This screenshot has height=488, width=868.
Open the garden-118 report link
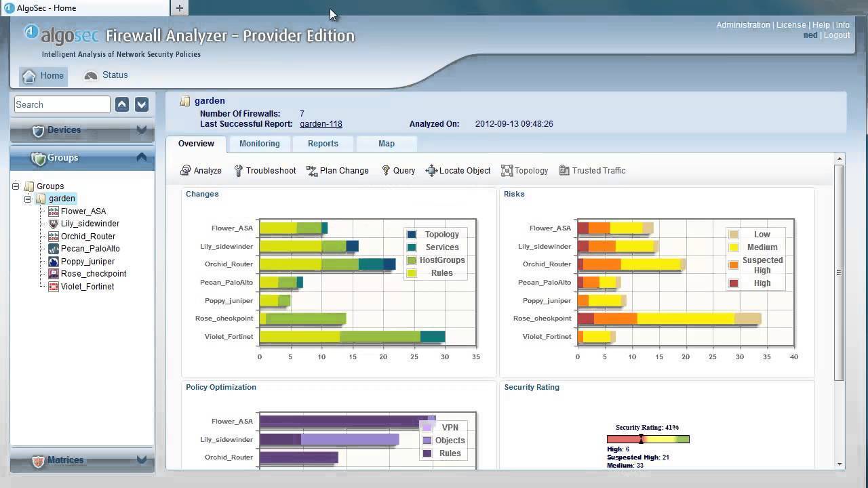321,124
